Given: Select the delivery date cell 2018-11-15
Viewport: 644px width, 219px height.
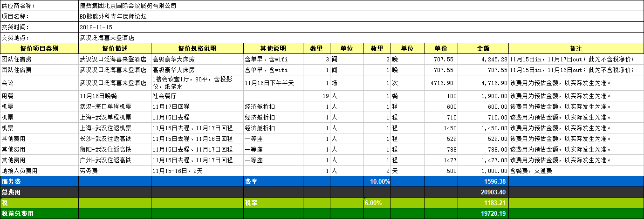Looking at the screenshot, I should (x=96, y=27).
